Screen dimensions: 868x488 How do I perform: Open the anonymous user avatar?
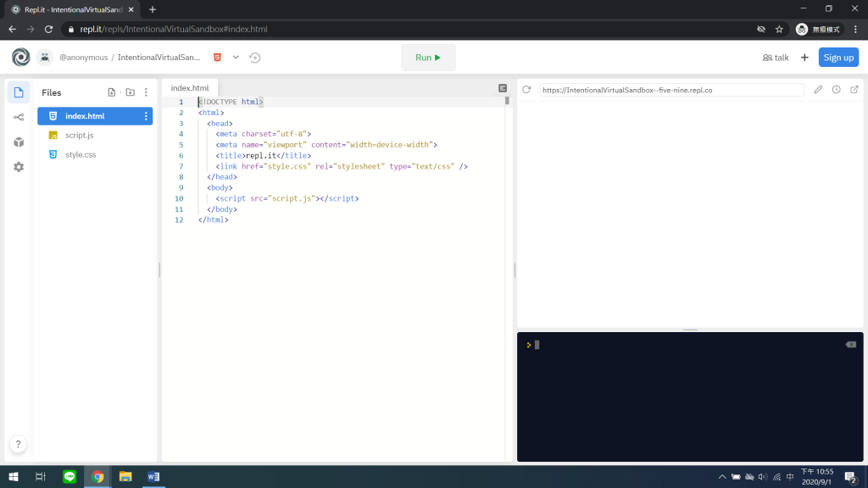tap(45, 57)
